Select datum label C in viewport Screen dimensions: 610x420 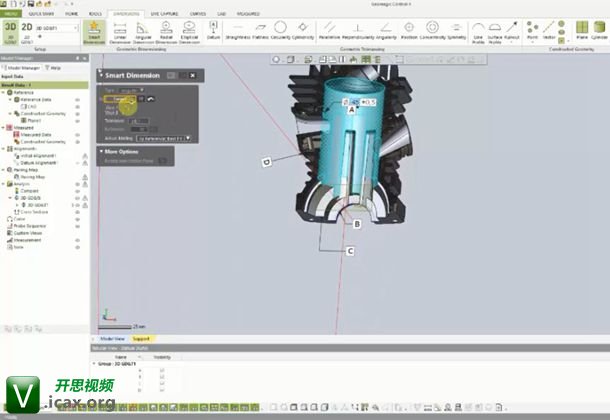(350, 251)
